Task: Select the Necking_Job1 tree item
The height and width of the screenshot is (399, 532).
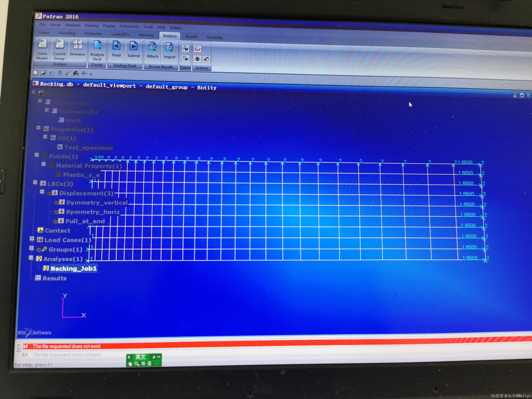Action: (x=74, y=268)
